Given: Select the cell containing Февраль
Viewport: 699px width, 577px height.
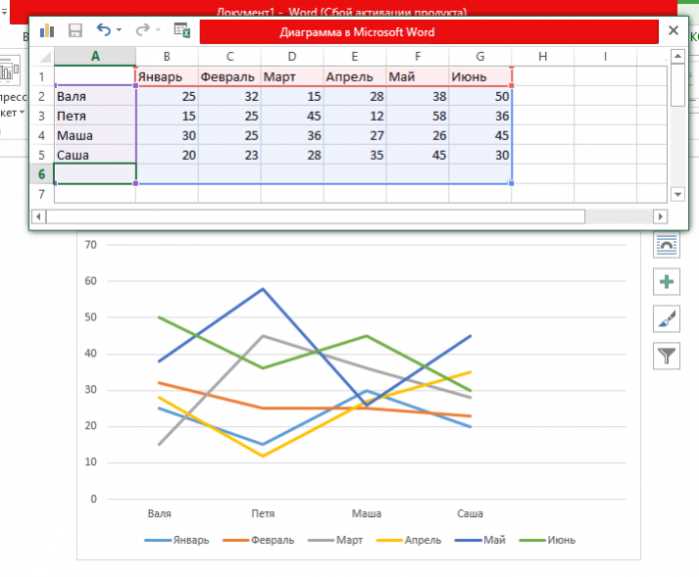Looking at the screenshot, I should pyautogui.click(x=229, y=77).
